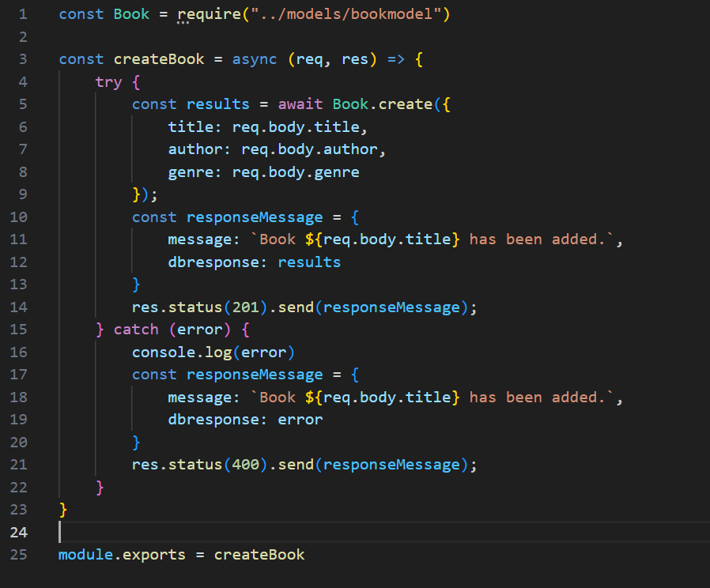Image resolution: width=710 pixels, height=588 pixels.
Task: Click the "../models/bookmodel" string
Action: [x=346, y=14]
